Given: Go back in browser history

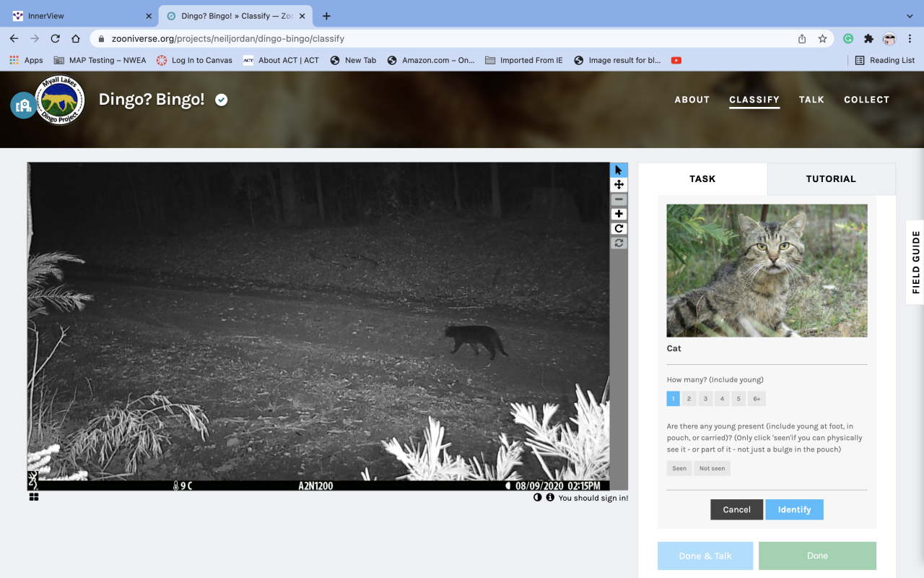Looking at the screenshot, I should pyautogui.click(x=14, y=39).
